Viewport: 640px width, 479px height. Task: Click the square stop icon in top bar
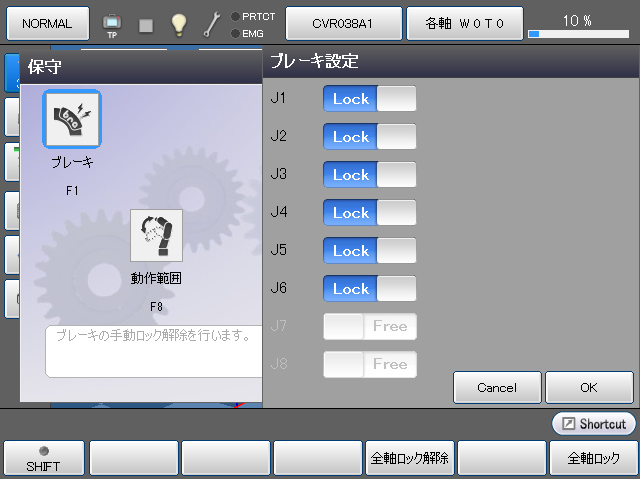point(146,24)
